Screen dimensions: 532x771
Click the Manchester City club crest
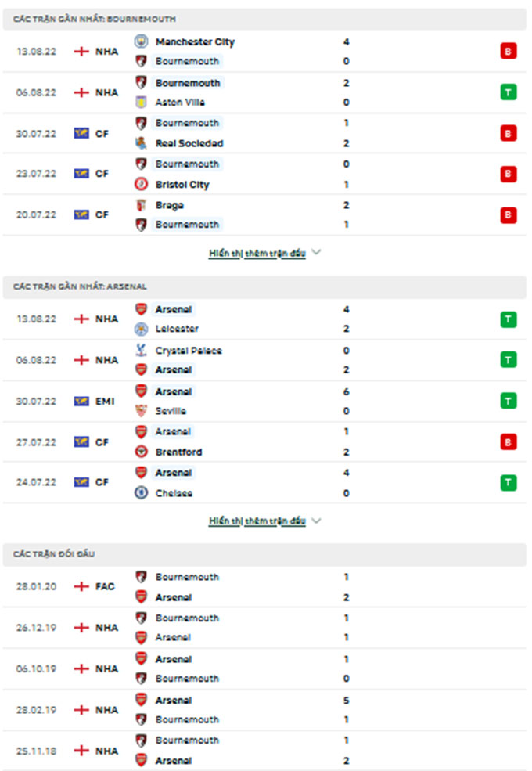click(141, 41)
